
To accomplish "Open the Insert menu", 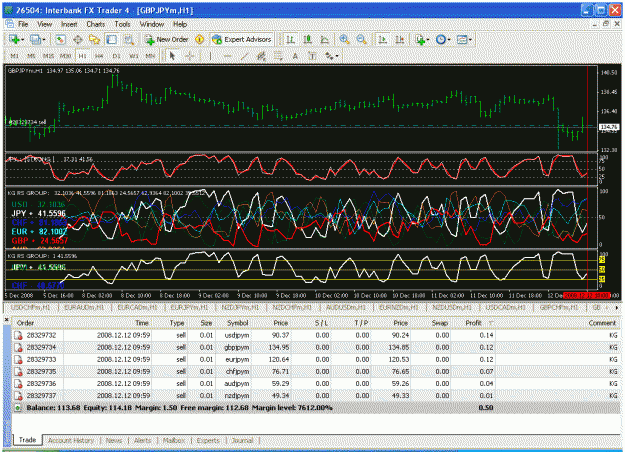I will point(69,24).
